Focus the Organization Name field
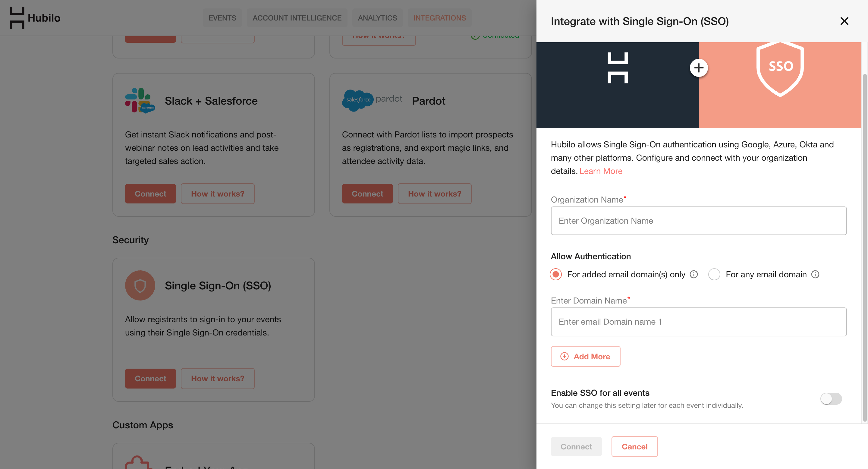The image size is (868, 469). pos(699,221)
